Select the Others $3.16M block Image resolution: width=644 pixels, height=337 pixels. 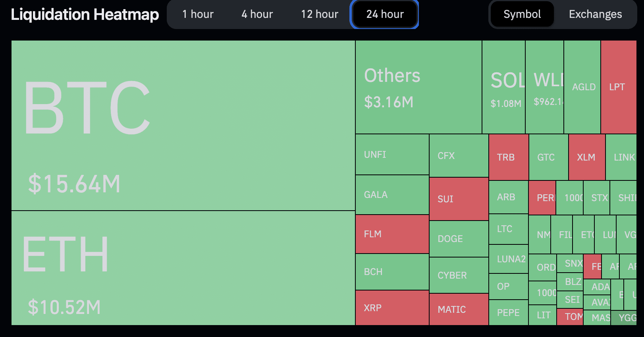click(x=418, y=87)
